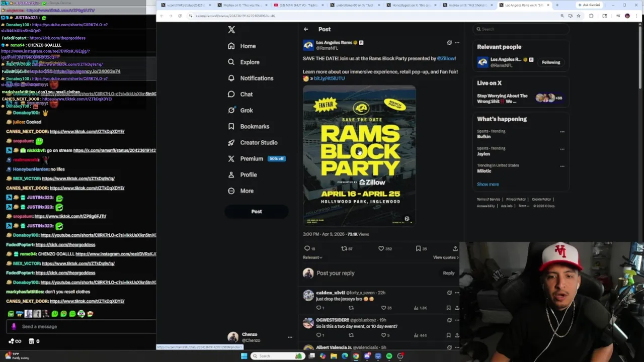644x362 pixels.
Task: Open Notifications in the X sidebar
Action: click(x=251, y=78)
